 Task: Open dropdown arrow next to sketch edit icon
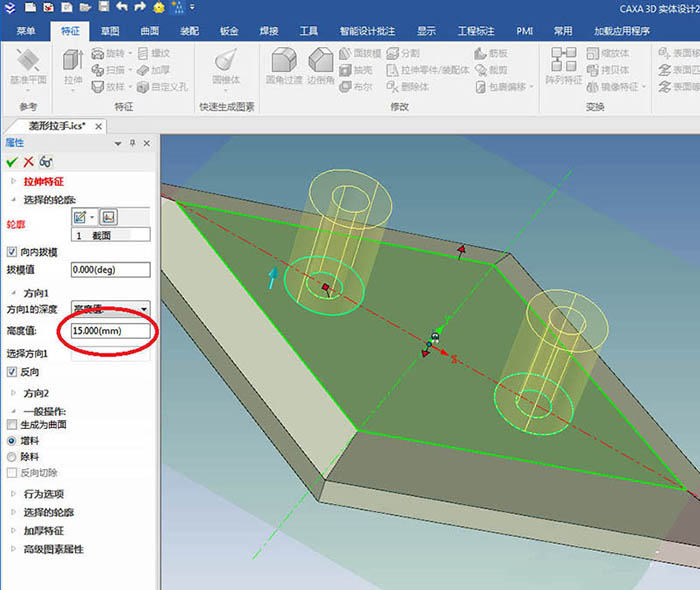point(92,217)
